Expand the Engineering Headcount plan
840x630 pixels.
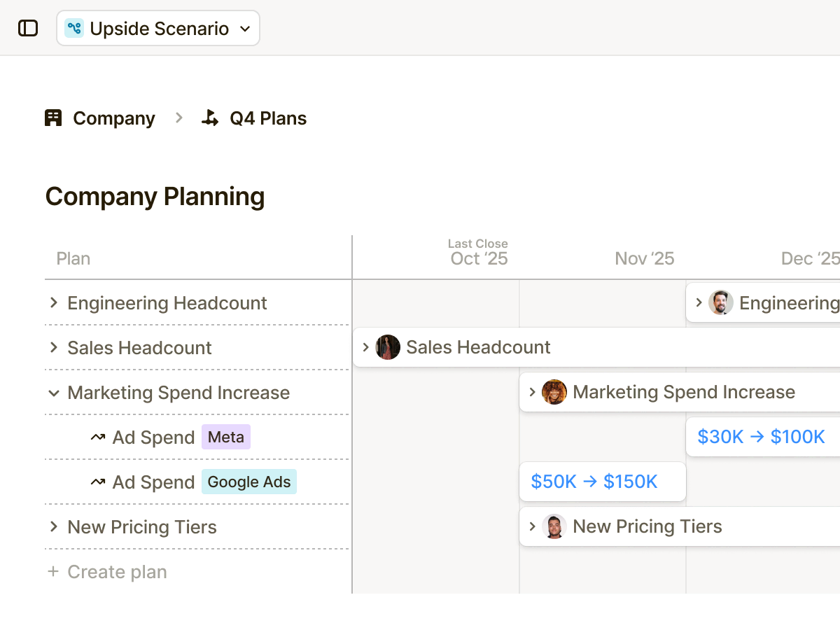[x=54, y=302]
